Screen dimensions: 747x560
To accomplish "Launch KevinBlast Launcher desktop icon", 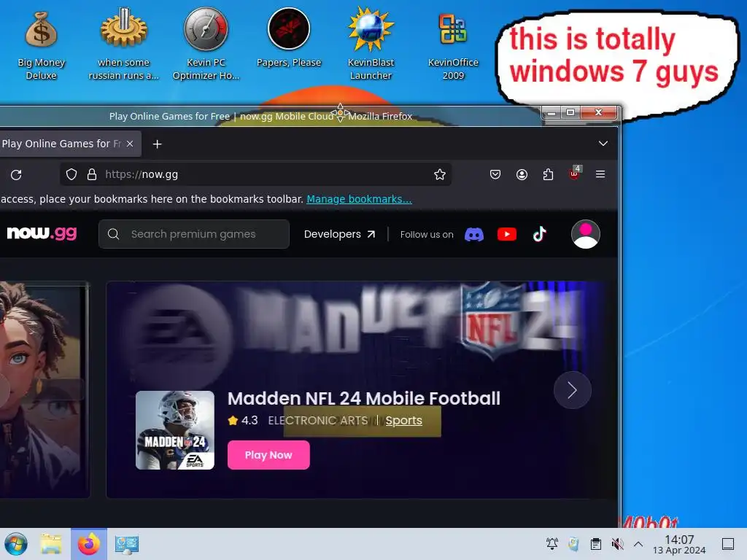I will tap(371, 45).
